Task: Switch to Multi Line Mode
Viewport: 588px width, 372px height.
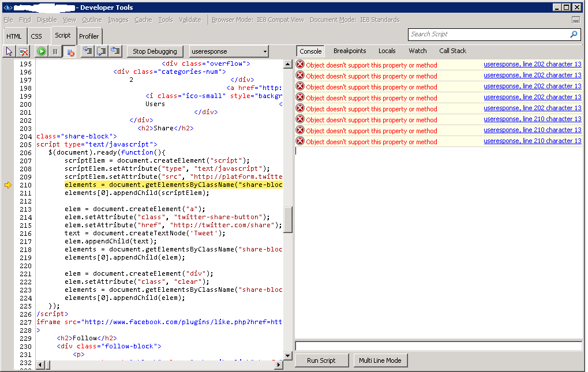Action: [380, 360]
